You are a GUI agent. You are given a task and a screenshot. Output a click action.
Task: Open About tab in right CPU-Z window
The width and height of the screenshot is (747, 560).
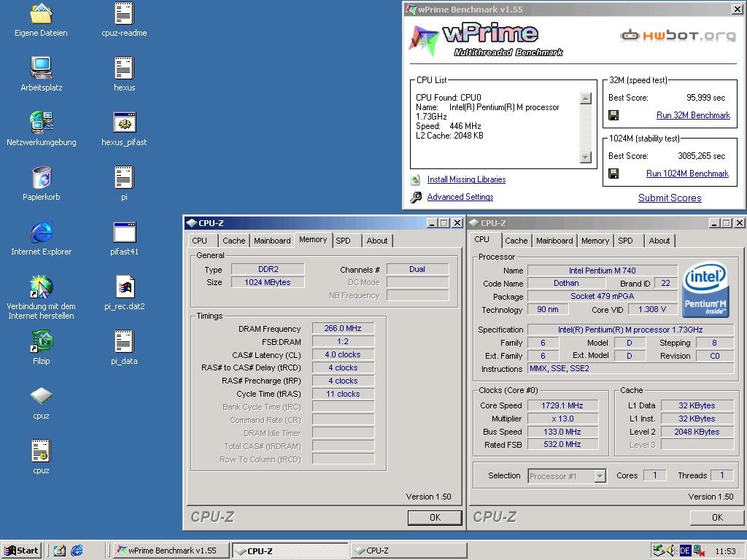[659, 241]
